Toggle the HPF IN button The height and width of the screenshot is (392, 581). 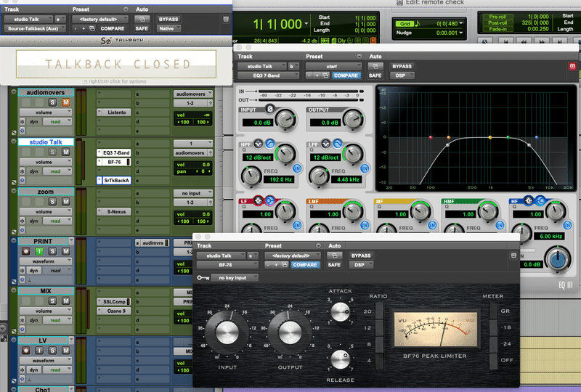297,168
